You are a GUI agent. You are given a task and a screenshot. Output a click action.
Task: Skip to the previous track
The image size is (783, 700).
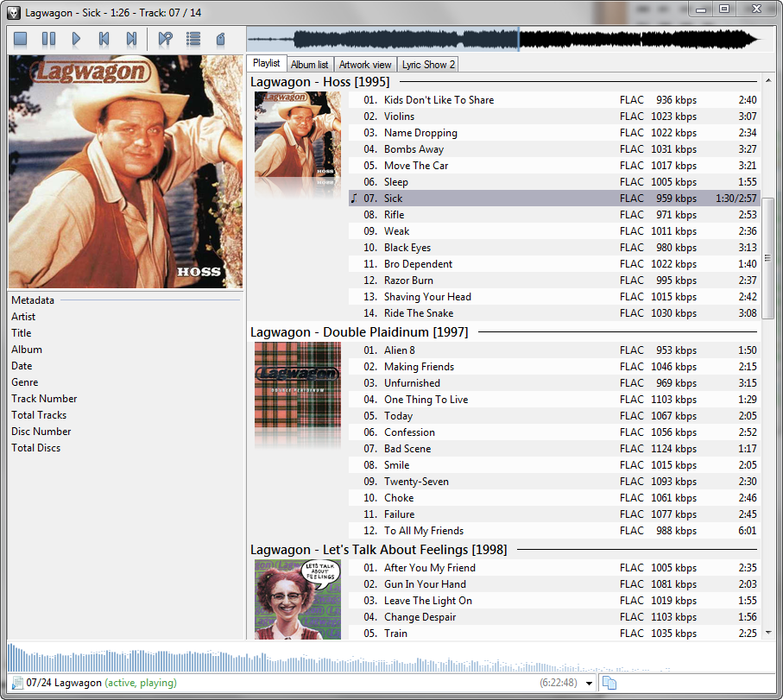pos(104,39)
